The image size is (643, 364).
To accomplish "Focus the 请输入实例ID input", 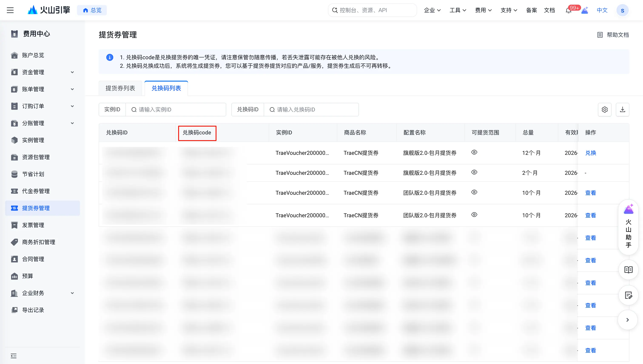I will [x=176, y=110].
